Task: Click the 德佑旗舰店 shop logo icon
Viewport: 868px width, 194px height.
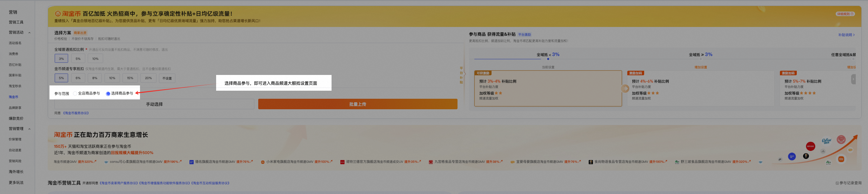Action: [192, 162]
